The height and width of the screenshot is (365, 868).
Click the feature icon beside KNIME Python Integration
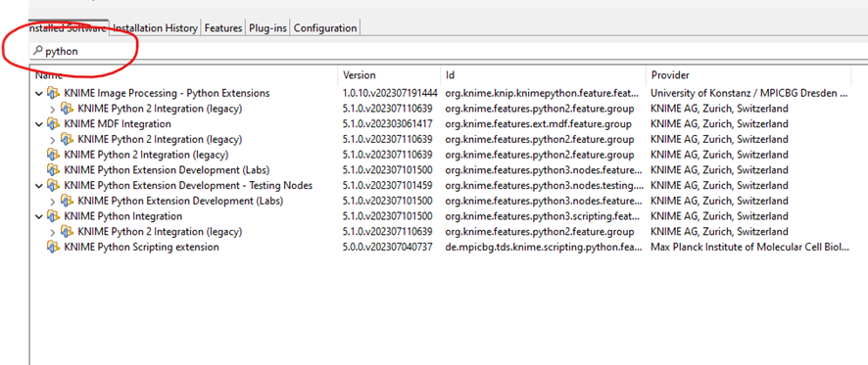(x=53, y=216)
